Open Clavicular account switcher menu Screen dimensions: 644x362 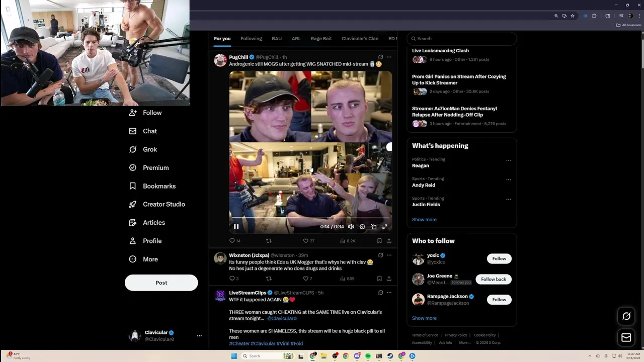[199, 335]
